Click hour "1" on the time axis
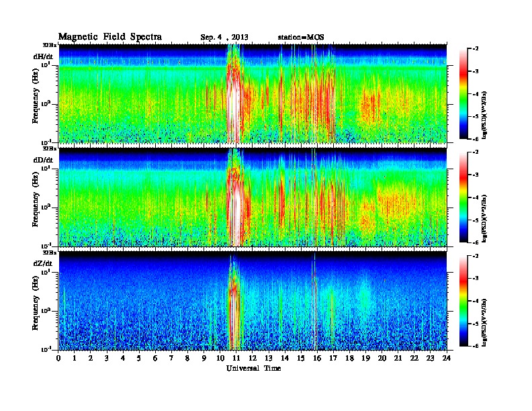Viewport: 532px width, 411px height. pyautogui.click(x=75, y=358)
